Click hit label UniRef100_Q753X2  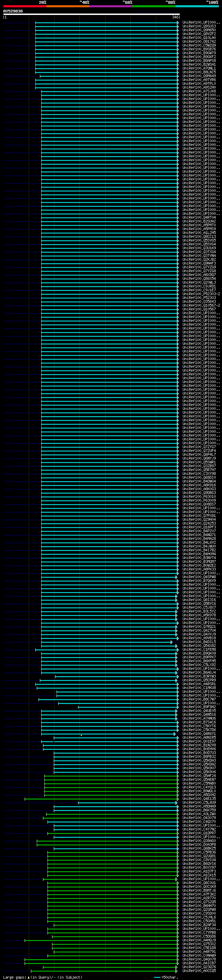(x=199, y=944)
